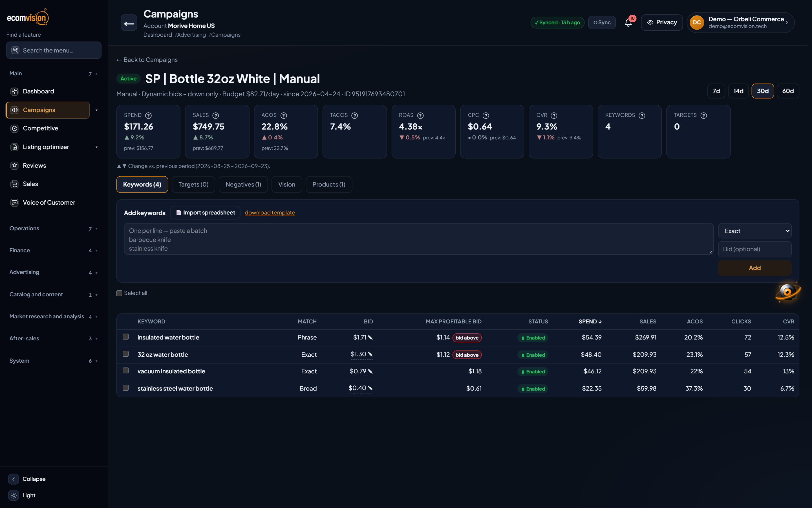Click the TARGETS help question icon
This screenshot has height=508, width=812.
point(704,115)
